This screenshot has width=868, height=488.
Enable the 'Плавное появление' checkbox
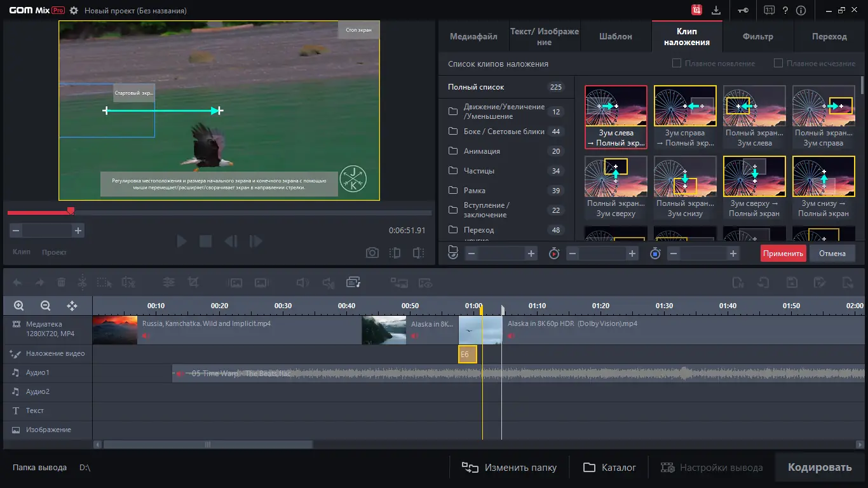pos(677,64)
